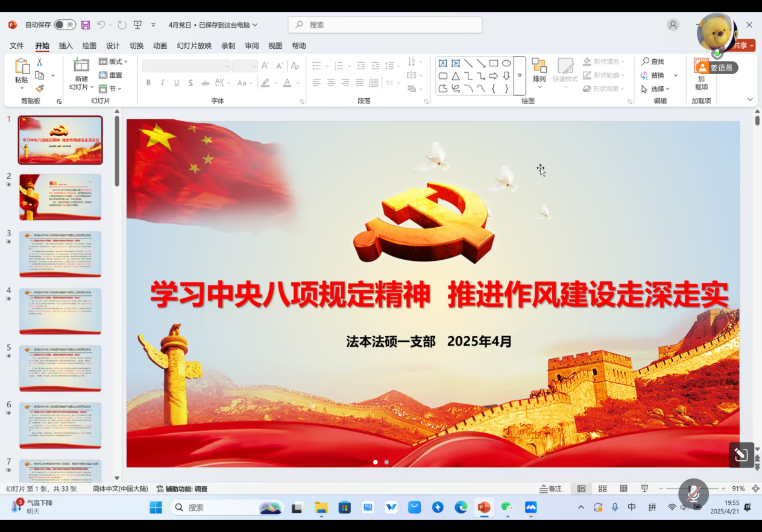762x532 pixels.
Task: Select the text box shape icon
Action: point(442,63)
